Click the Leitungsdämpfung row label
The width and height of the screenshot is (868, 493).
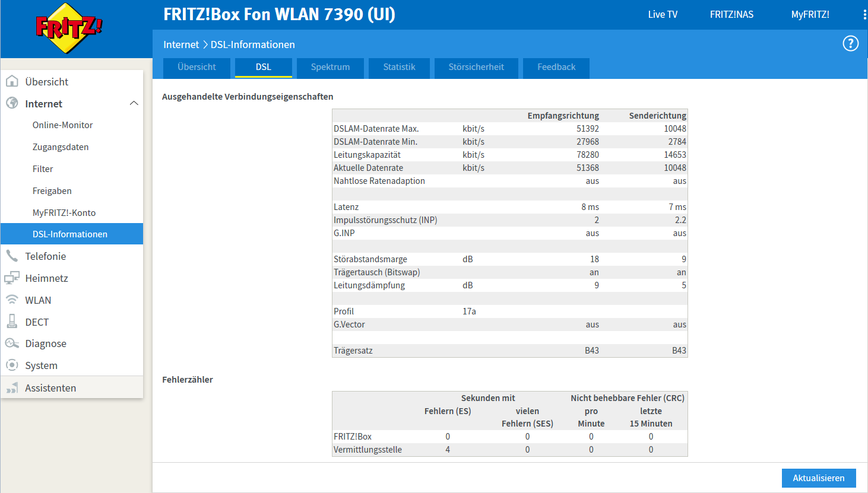[x=369, y=285]
